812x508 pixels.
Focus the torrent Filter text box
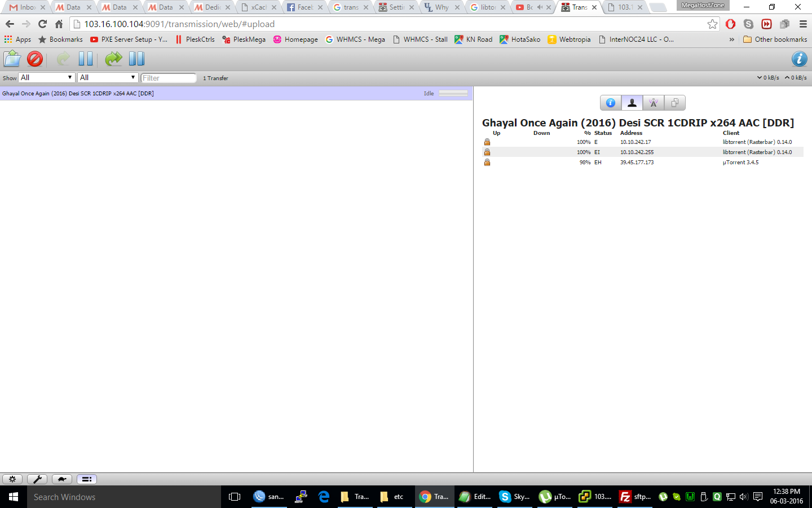(169, 78)
